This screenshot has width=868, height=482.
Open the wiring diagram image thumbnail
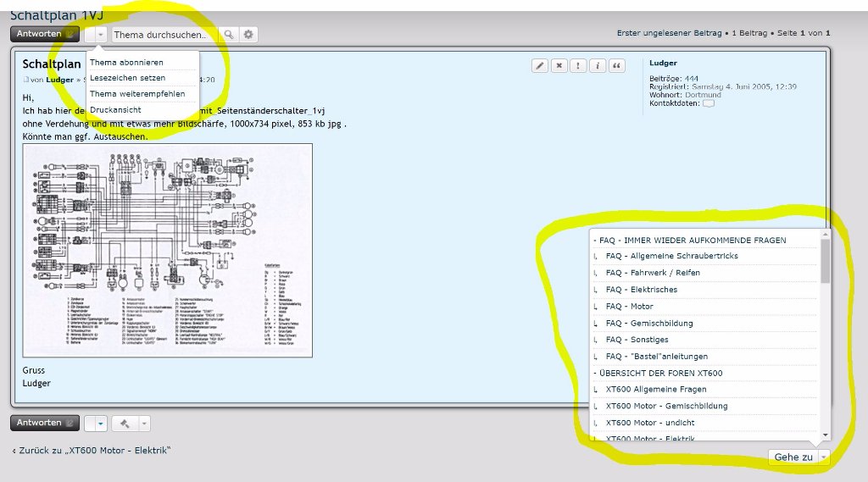tap(168, 250)
